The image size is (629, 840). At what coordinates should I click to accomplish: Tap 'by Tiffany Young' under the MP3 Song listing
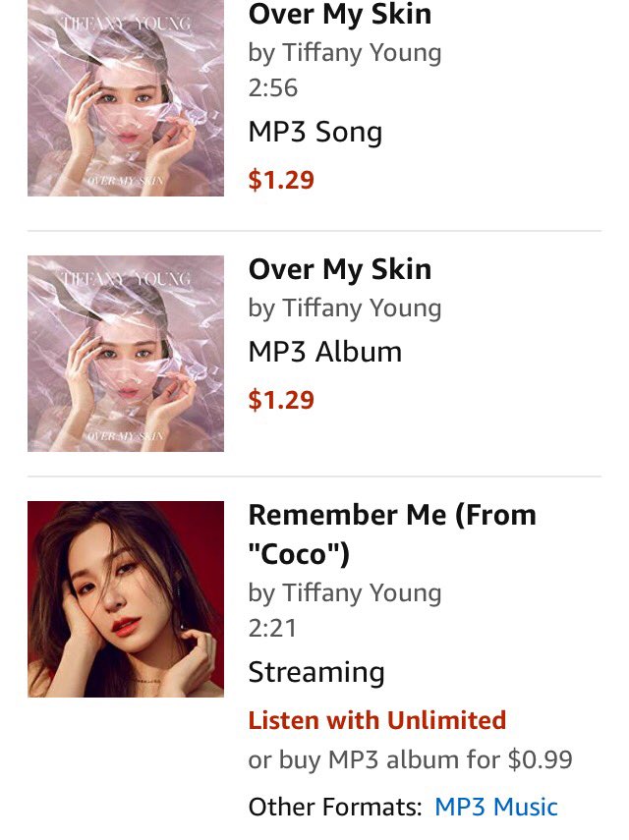tap(344, 52)
